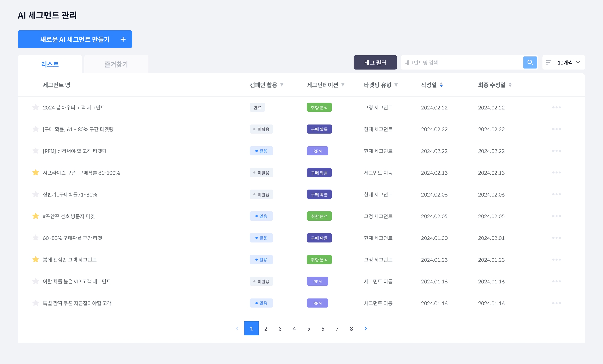Sort by 작성일 using sort arrows
This screenshot has width=603, height=364.
[x=441, y=85]
